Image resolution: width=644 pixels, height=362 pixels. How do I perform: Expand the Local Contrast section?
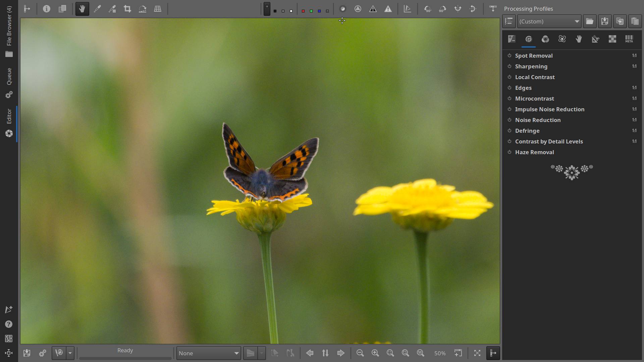pos(535,77)
